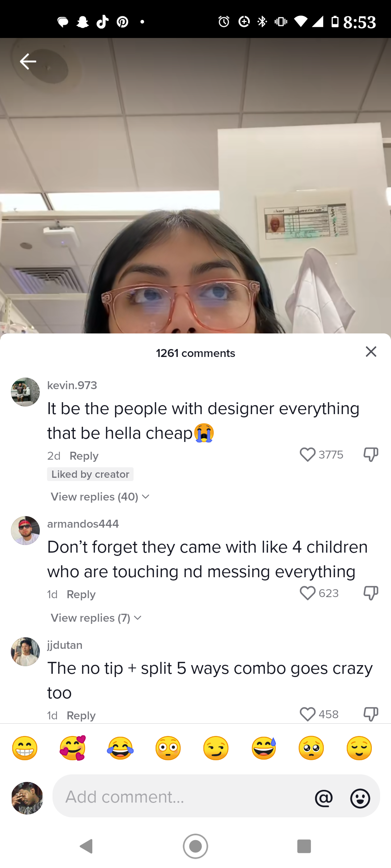391x868 pixels.
Task: Like jjdutan's comment with the heart
Action: (308, 714)
